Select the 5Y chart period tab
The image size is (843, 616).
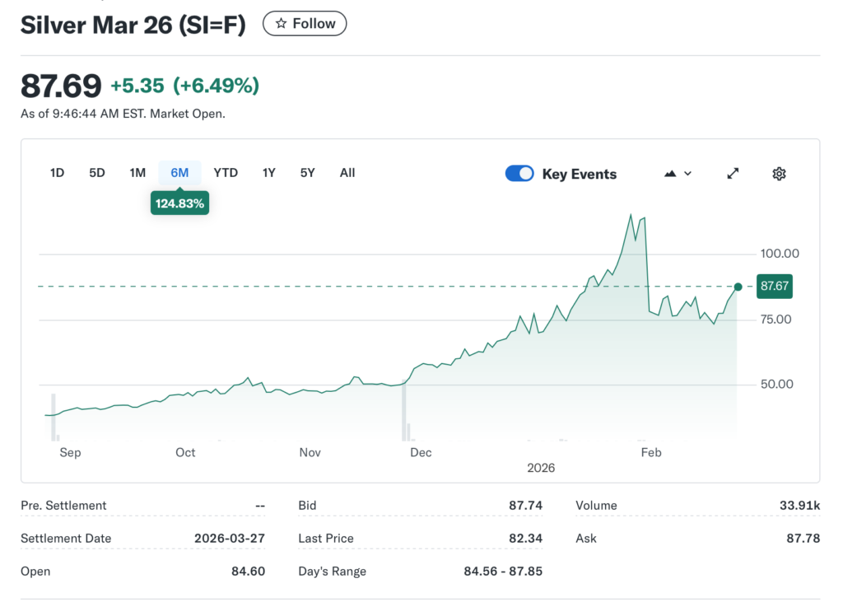[x=307, y=172]
